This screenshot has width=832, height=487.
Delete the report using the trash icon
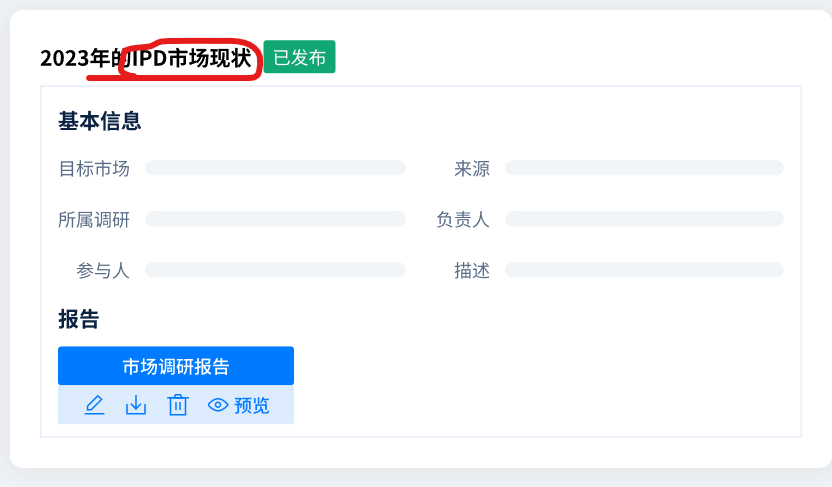178,405
